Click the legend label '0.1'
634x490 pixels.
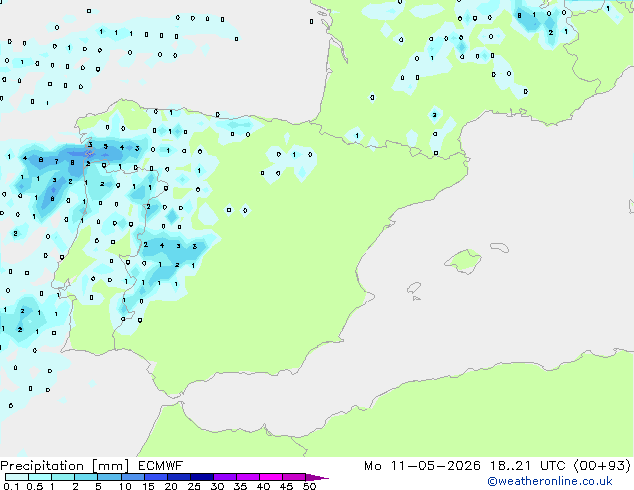click(x=11, y=486)
